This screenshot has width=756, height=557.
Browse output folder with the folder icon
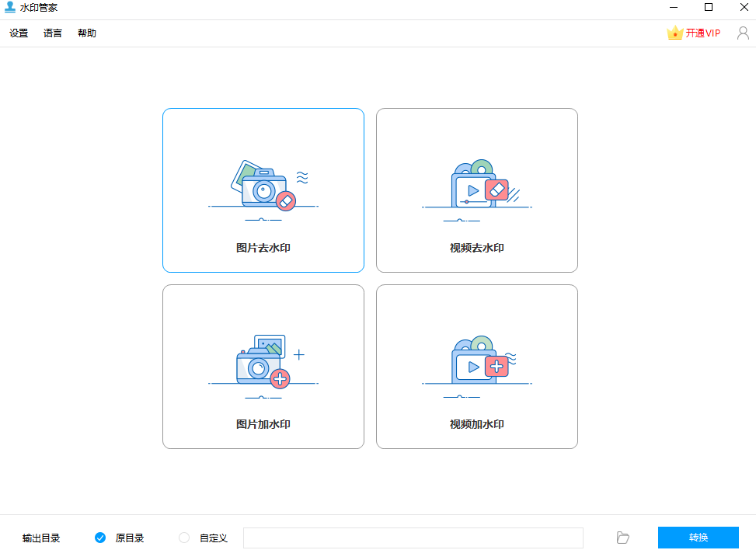coord(623,538)
